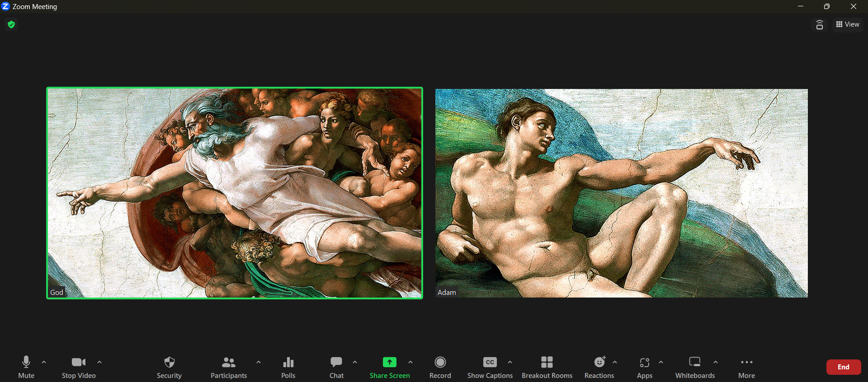Select God's video tile

(235, 193)
